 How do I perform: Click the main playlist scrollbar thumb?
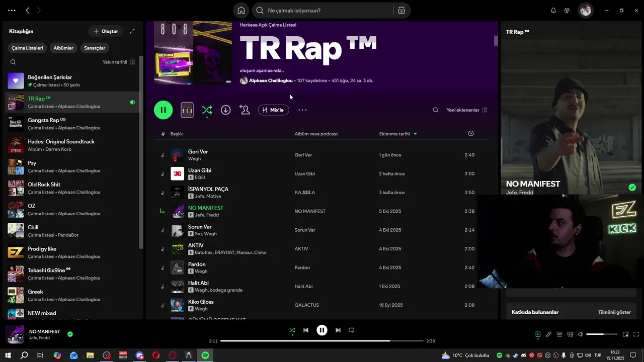coord(496,41)
